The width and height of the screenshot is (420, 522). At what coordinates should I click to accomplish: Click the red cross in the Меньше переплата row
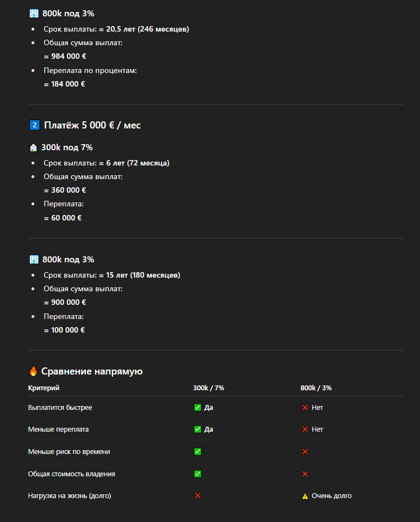[x=305, y=429]
